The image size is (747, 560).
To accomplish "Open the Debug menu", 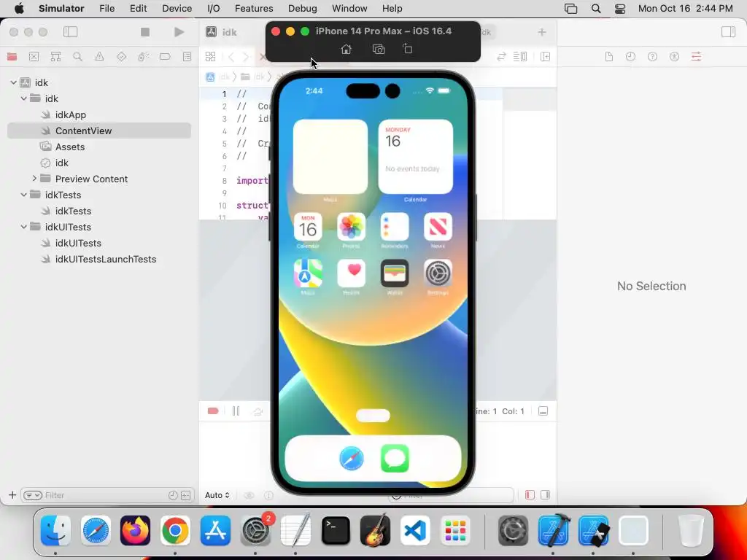I will coord(303,9).
